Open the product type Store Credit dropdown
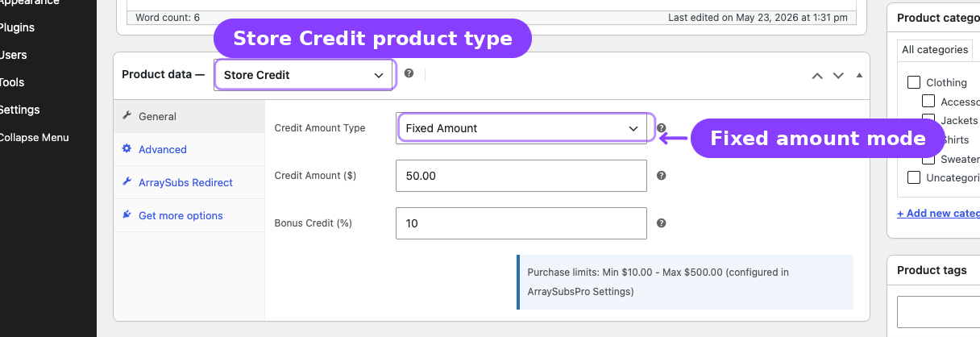Screen dimensions: 980x337 tap(304, 75)
